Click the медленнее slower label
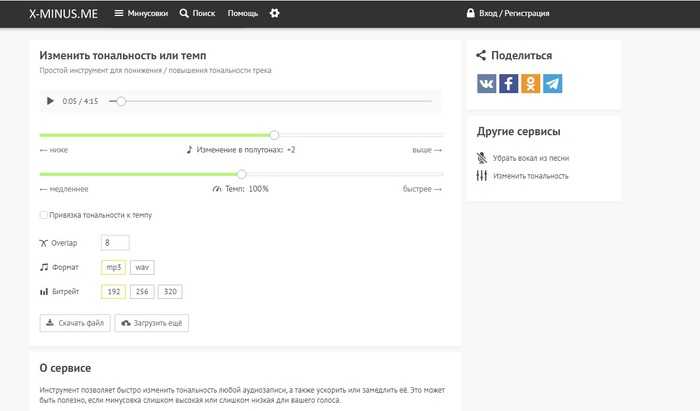Viewport: 700px width, 411px height. [x=64, y=189]
